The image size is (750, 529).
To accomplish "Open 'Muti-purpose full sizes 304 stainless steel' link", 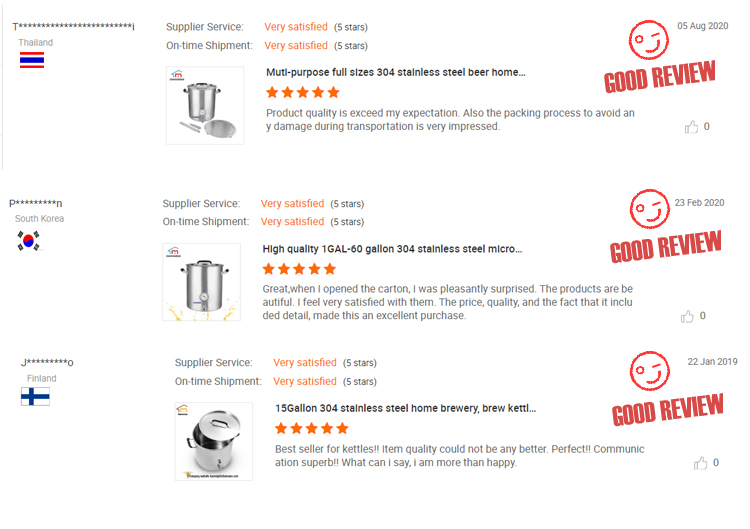I will tap(395, 72).
